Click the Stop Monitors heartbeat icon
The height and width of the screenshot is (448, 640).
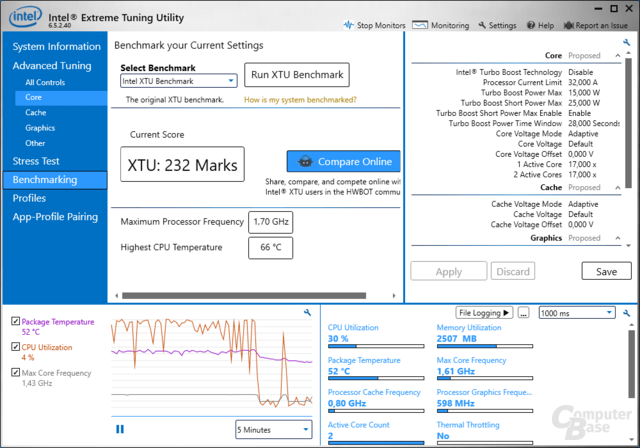[349, 25]
